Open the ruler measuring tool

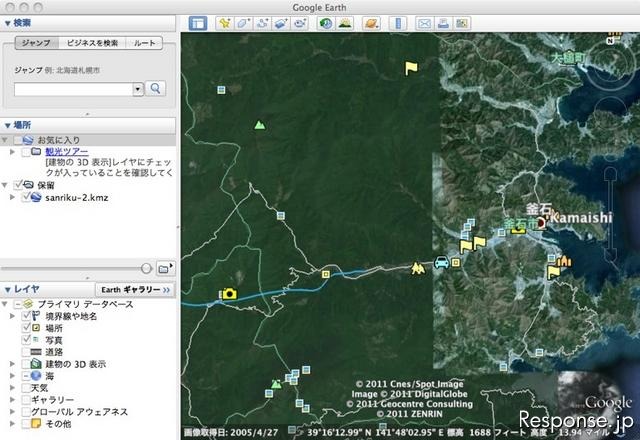tap(398, 23)
